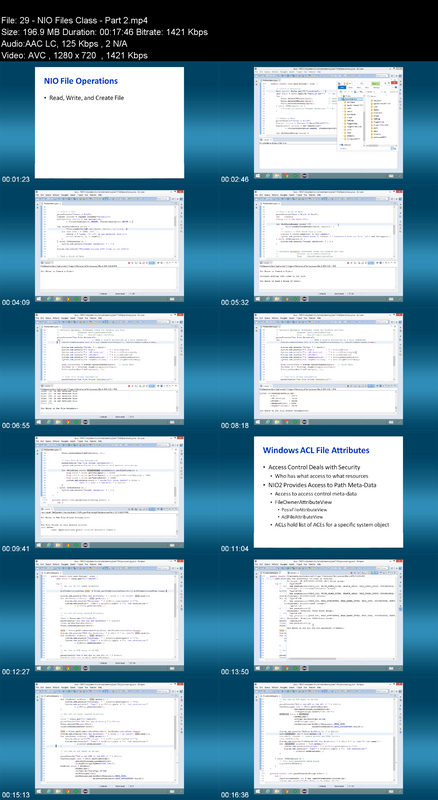Click the 'NIO File Operations' slide title
The height and width of the screenshot is (800, 438).
tap(81, 81)
